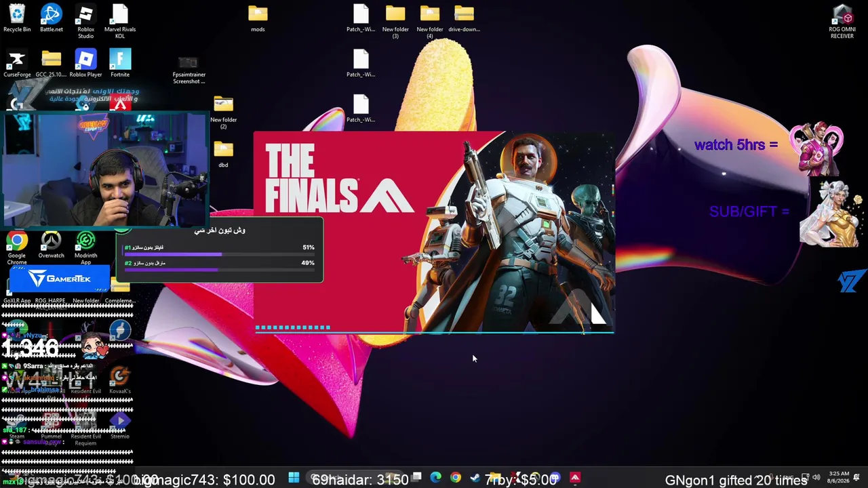Open the Windows Start menu
This screenshot has height=488, width=868.
[x=294, y=479]
